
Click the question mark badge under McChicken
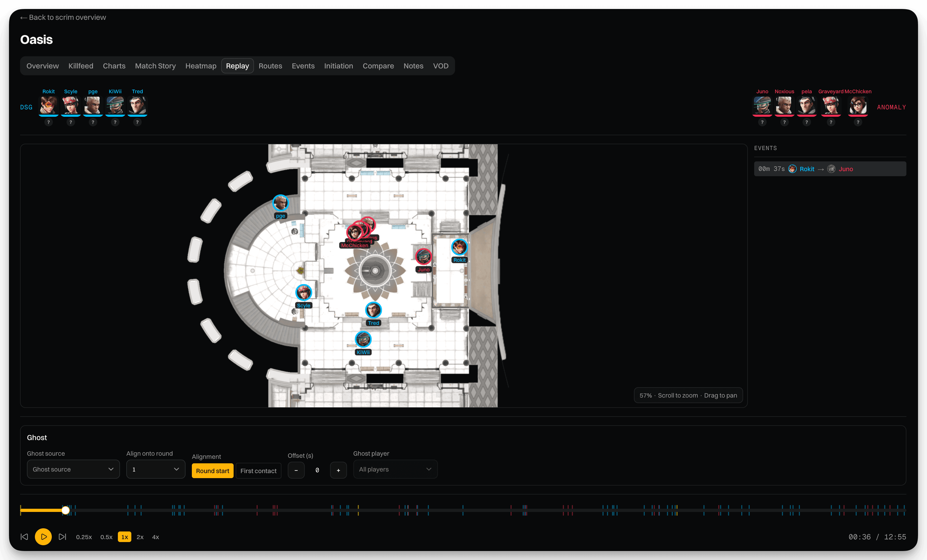coord(858,122)
